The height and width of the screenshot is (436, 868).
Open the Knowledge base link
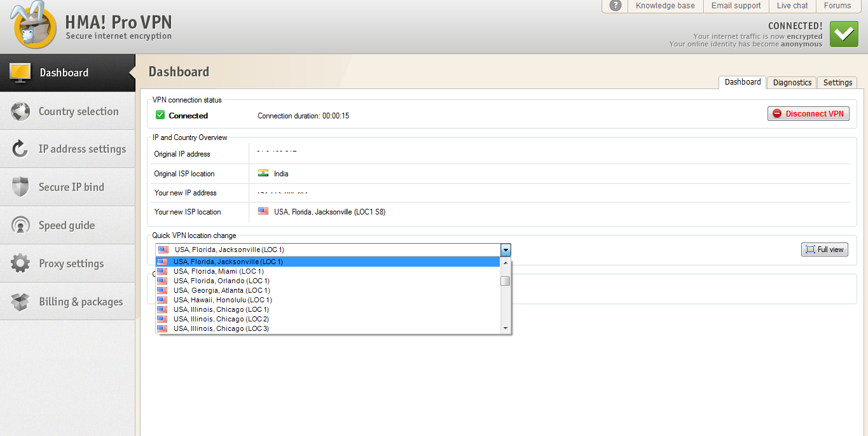666,6
